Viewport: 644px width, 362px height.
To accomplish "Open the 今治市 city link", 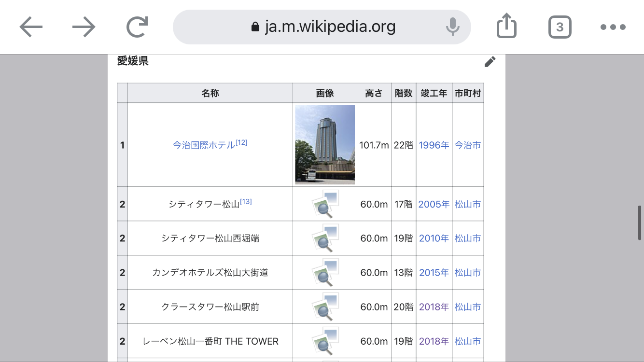I will coord(467,145).
